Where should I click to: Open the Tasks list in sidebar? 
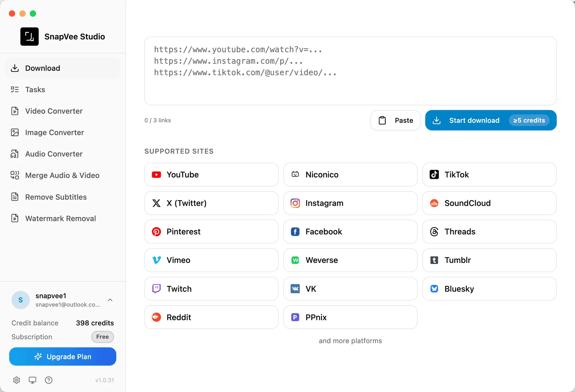[x=63, y=90]
